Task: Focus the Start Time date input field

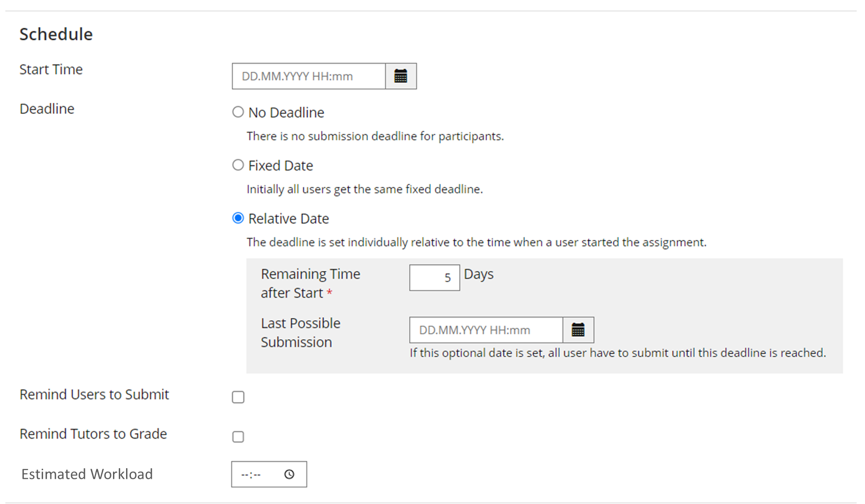Action: pyautogui.click(x=308, y=76)
